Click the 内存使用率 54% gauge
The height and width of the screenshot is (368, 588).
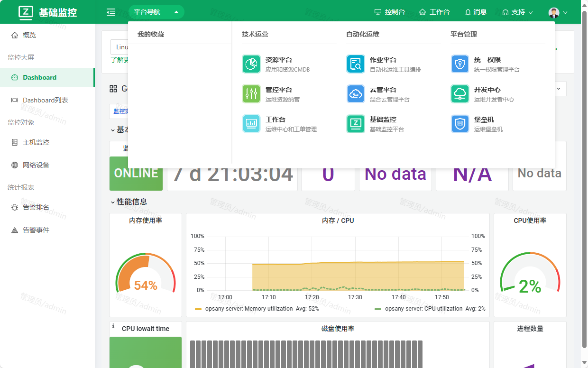[146, 274]
